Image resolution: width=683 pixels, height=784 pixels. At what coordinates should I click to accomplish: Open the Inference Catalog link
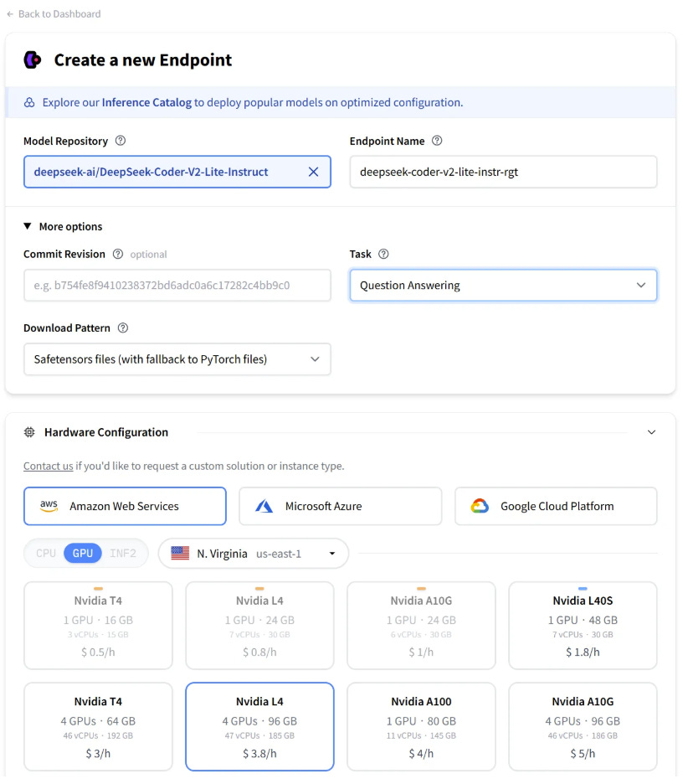pyautogui.click(x=146, y=102)
